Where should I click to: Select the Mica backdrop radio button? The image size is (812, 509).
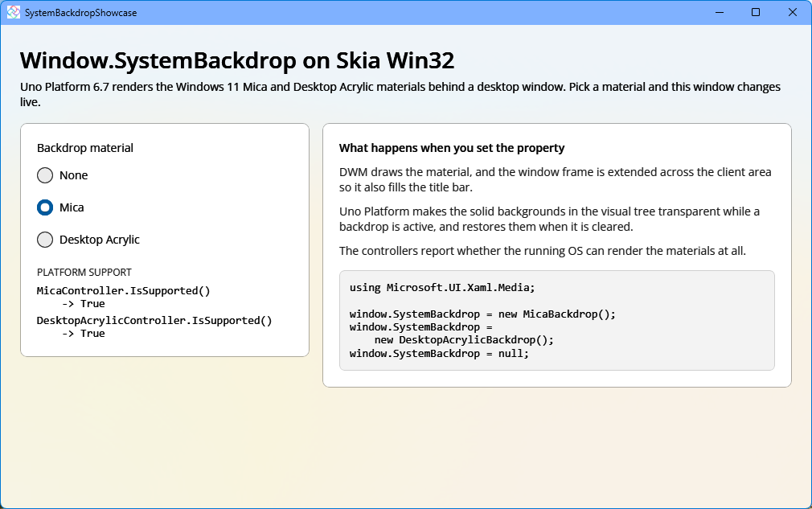tap(60, 207)
